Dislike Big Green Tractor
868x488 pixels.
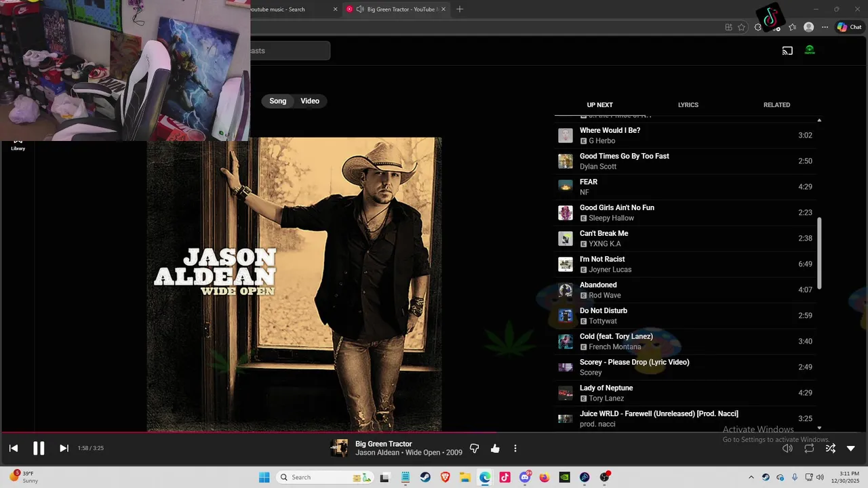[x=474, y=448]
